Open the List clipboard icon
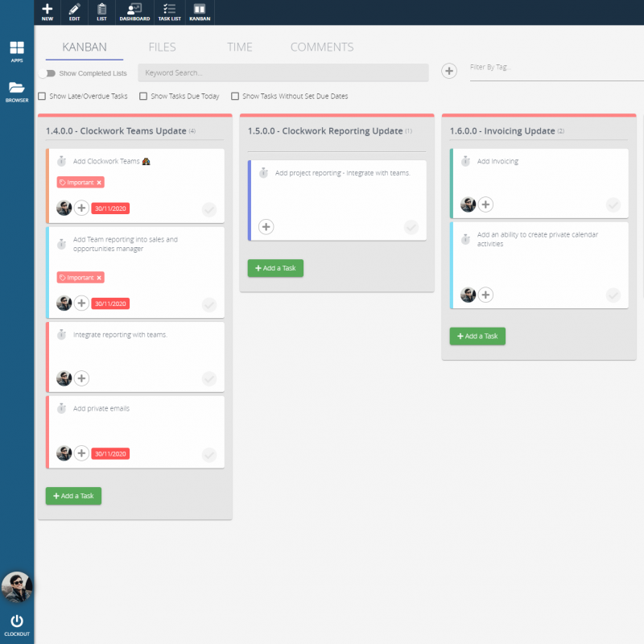Image resolution: width=644 pixels, height=644 pixels. click(102, 12)
